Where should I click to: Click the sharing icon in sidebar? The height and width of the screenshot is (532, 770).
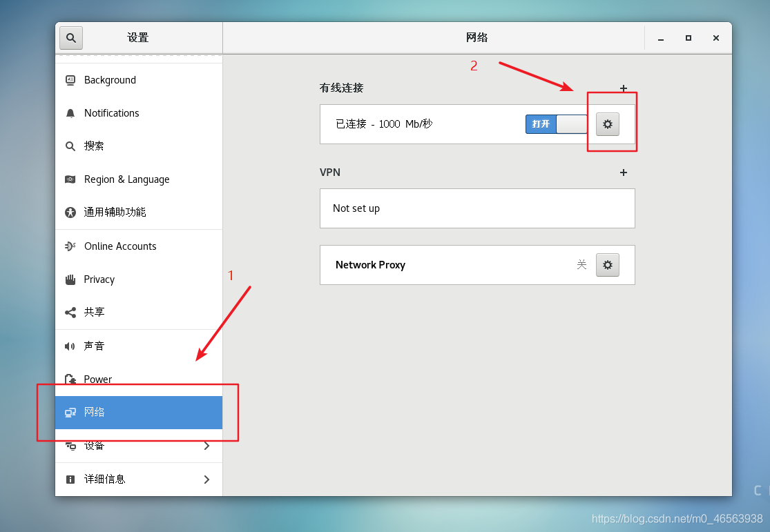point(70,313)
